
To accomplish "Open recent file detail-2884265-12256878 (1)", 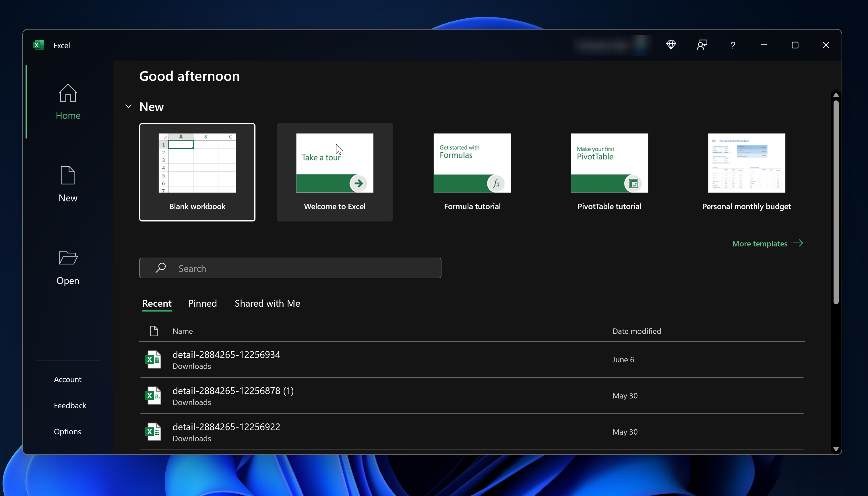I will point(472,396).
